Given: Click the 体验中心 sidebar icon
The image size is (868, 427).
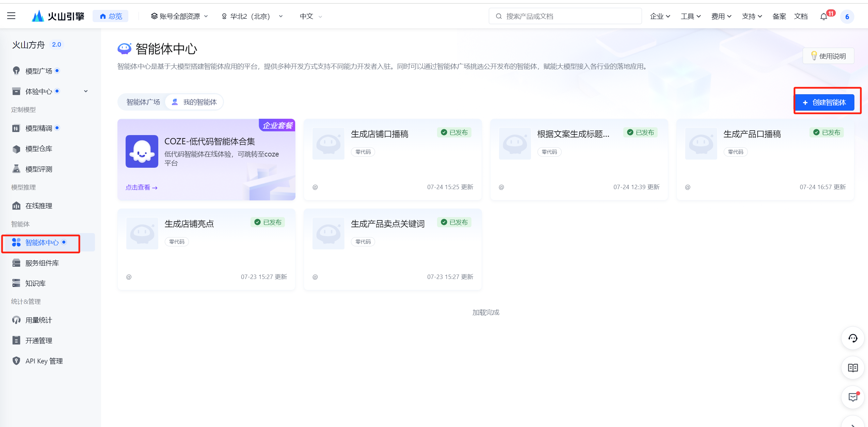Looking at the screenshot, I should [x=16, y=91].
